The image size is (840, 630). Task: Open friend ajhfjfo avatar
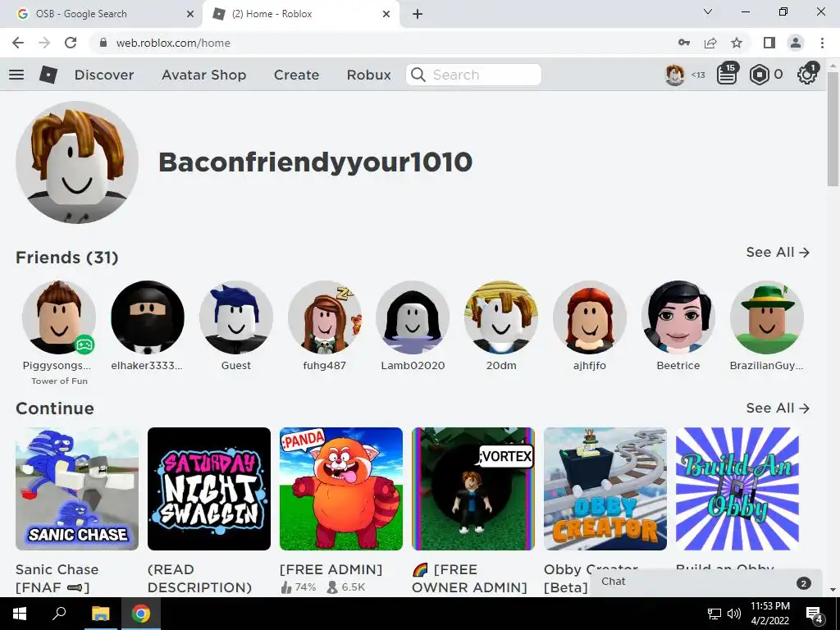pyautogui.click(x=590, y=317)
